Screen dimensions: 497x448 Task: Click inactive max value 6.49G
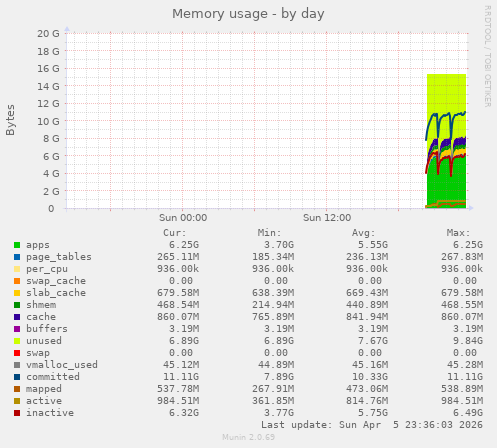pos(467,413)
